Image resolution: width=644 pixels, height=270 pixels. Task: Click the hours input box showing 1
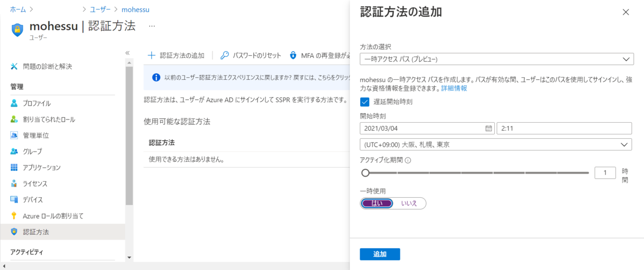605,172
